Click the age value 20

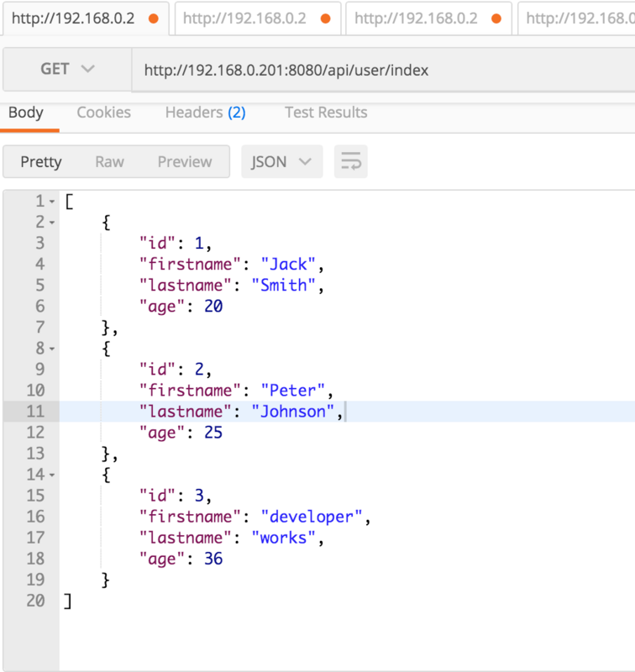213,307
